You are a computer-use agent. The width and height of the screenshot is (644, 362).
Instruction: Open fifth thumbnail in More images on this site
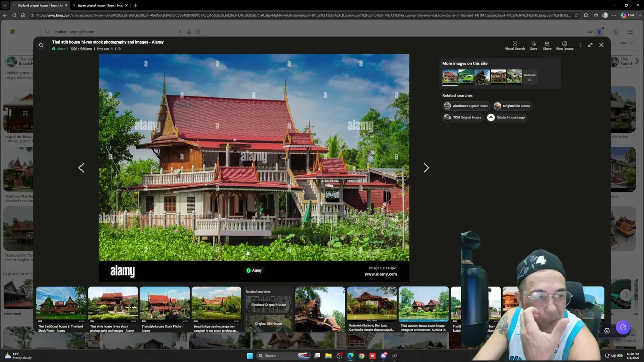pyautogui.click(x=514, y=76)
